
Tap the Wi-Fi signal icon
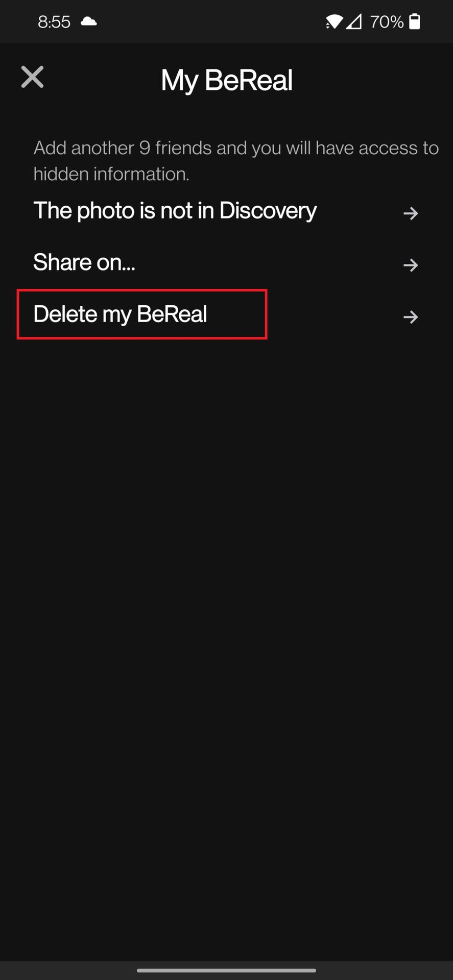point(334,21)
